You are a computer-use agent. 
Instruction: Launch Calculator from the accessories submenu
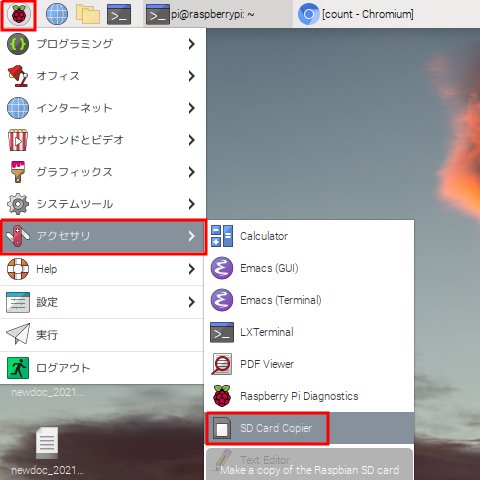click(309, 236)
